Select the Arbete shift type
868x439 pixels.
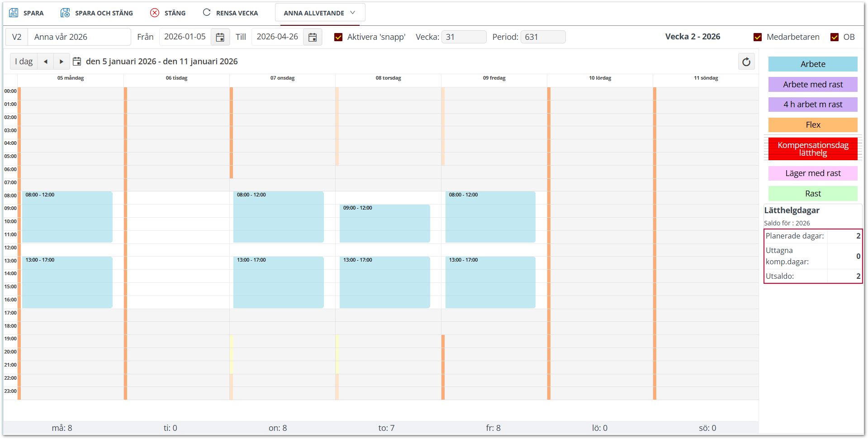(813, 64)
